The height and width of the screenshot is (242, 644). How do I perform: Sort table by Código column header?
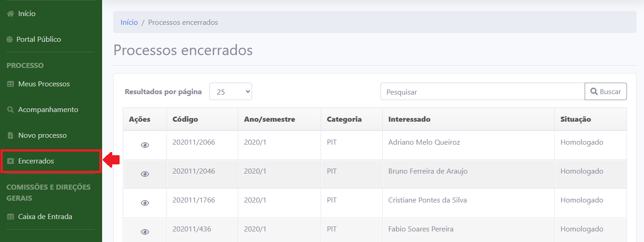pyautogui.click(x=185, y=119)
